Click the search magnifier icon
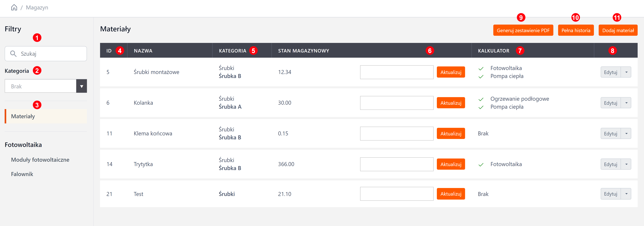644x226 pixels. point(13,54)
